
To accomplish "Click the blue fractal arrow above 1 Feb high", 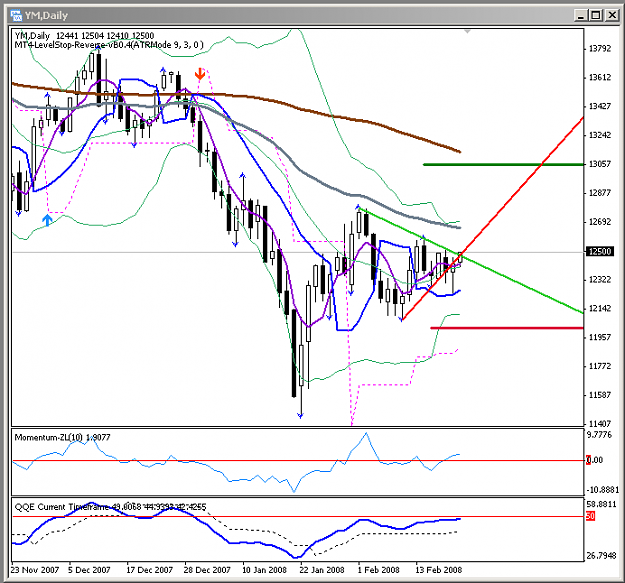I will click(x=358, y=207).
